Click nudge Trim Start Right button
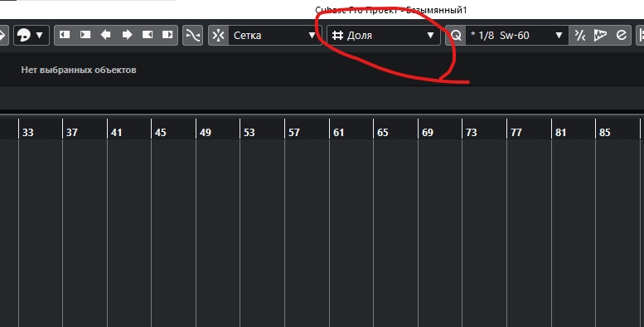Screen dimensions: 644x327 point(85,35)
